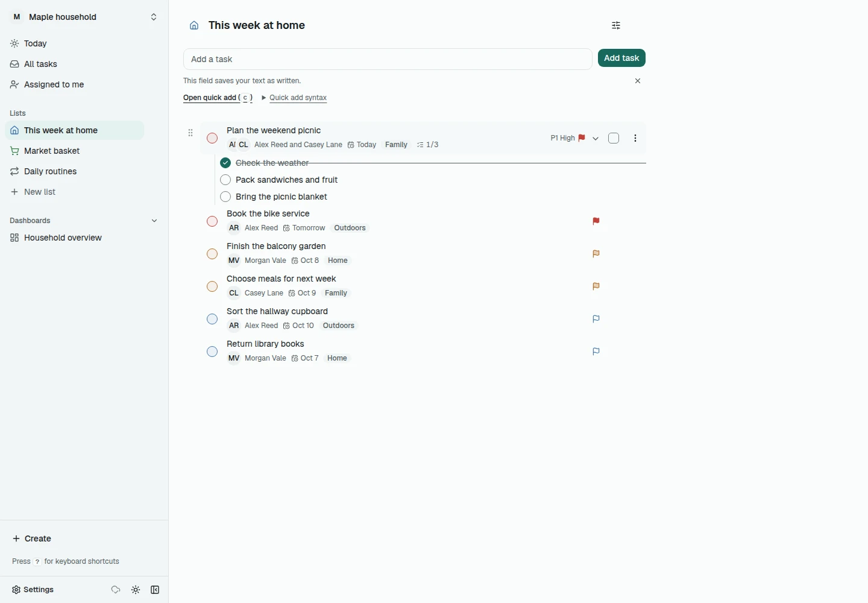Viewport: 868px width, 603px height.
Task: Click the priority flag on Finish the balcony garden
Action: coord(596,254)
